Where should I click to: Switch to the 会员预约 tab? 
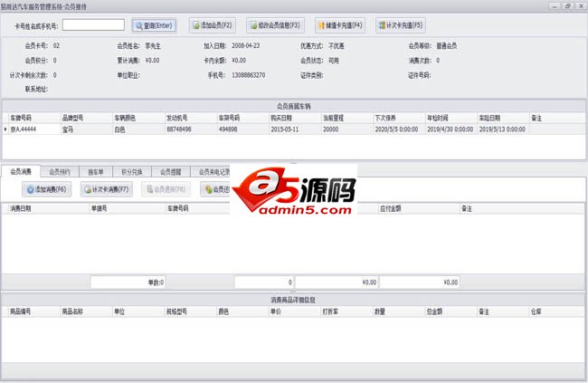tap(60, 172)
